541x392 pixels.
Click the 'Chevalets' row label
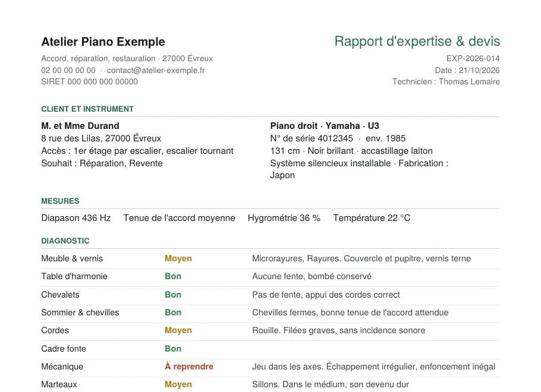click(61, 295)
